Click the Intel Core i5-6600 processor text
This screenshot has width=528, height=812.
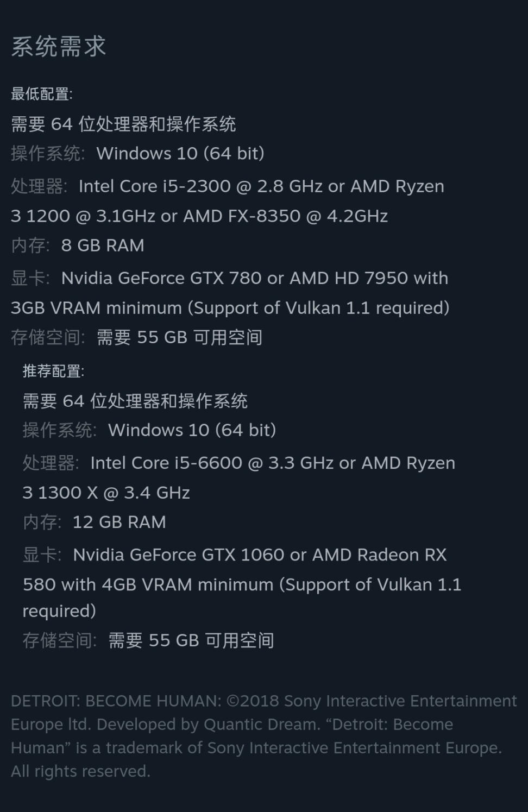[x=166, y=463]
